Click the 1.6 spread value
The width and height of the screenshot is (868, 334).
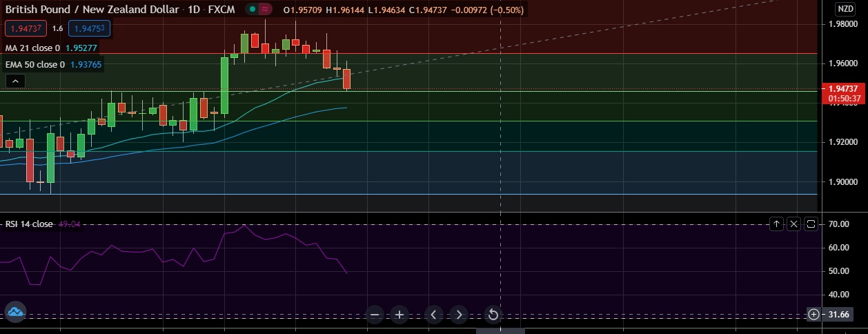click(57, 28)
